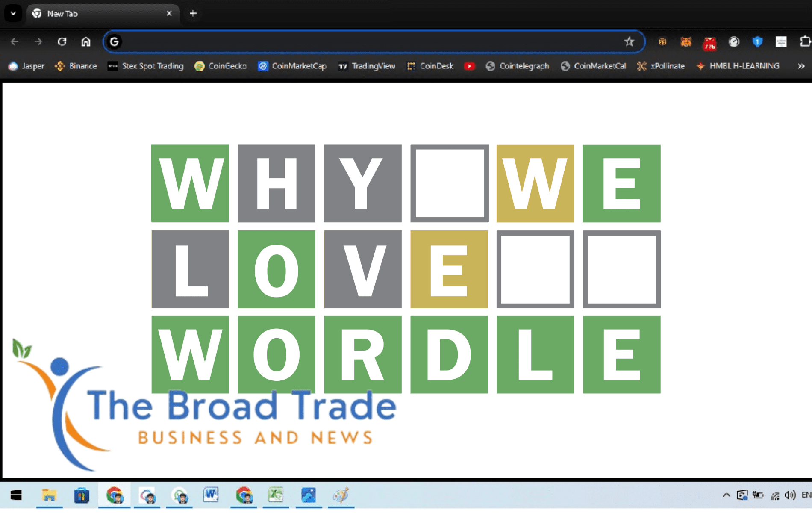Open the WhatsApp profile app in taskbar
This screenshot has width=812, height=513.
(x=179, y=495)
